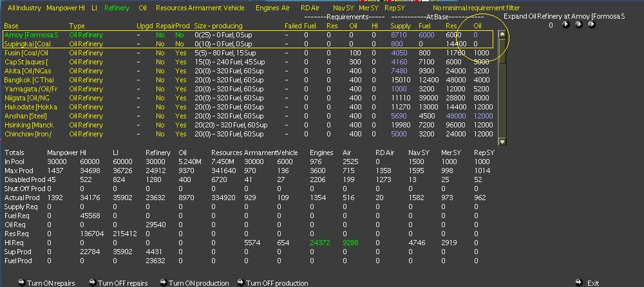This screenshot has height=287, width=644.
Task: Click the base list scrollbar down arrow
Action: 502,141
